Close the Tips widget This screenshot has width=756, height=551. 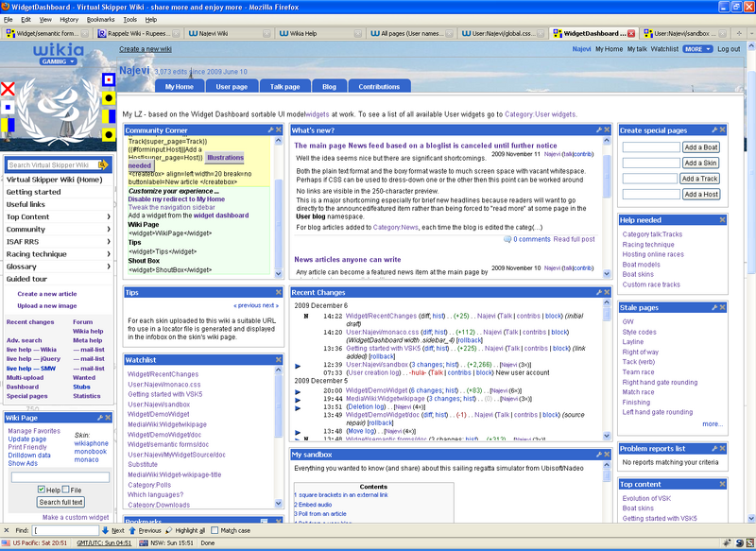coord(279,292)
